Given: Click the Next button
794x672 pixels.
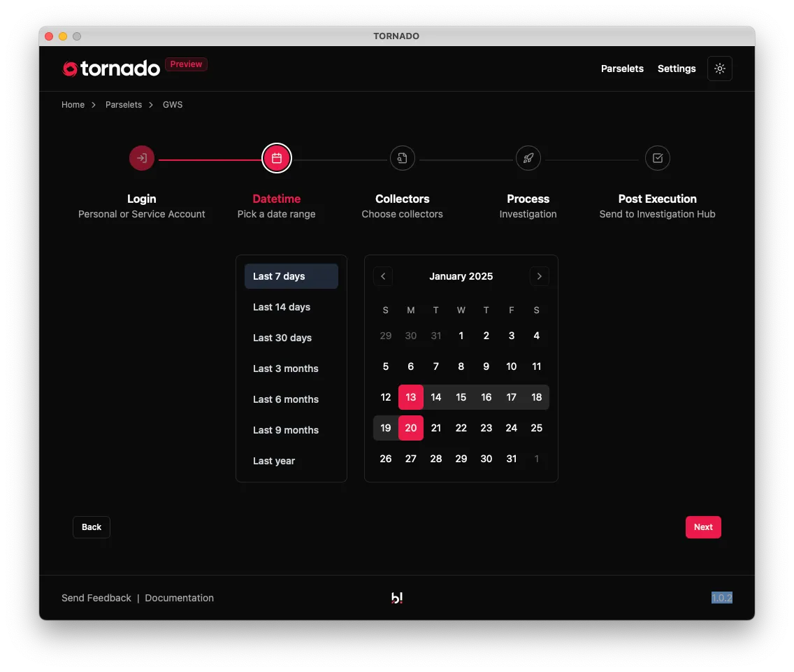Looking at the screenshot, I should point(703,527).
